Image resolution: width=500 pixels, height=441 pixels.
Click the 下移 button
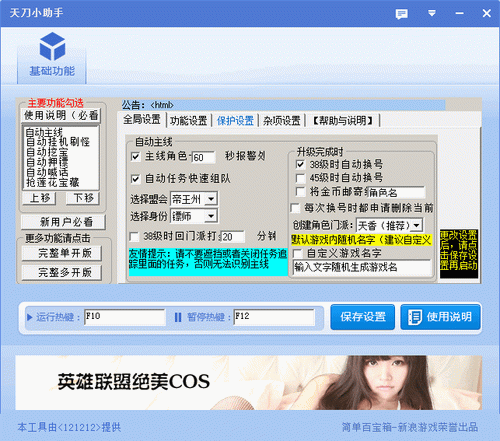tap(83, 198)
